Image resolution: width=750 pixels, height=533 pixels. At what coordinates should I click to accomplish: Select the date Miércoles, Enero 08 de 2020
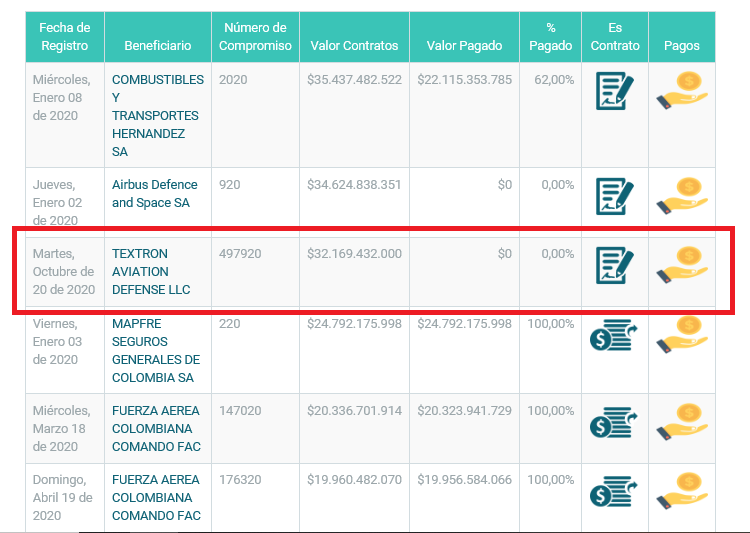pyautogui.click(x=61, y=97)
